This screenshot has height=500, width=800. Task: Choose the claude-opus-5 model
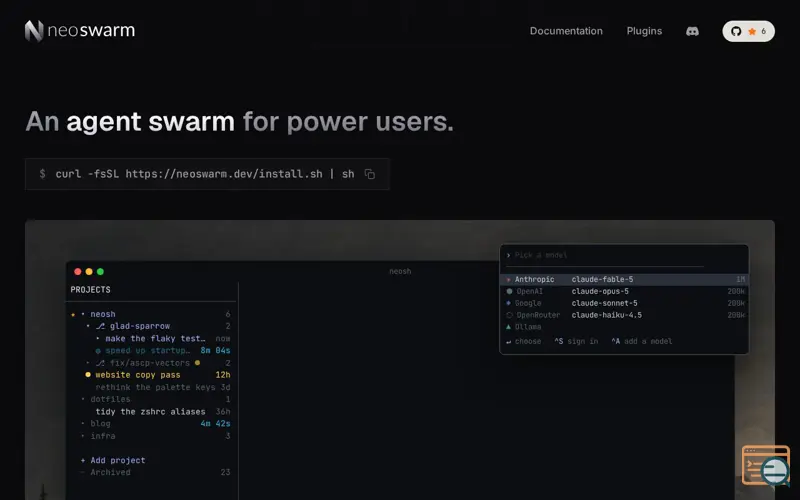coord(600,291)
